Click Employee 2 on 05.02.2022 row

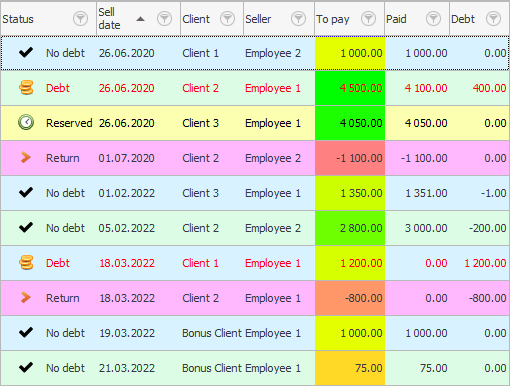[x=273, y=228]
